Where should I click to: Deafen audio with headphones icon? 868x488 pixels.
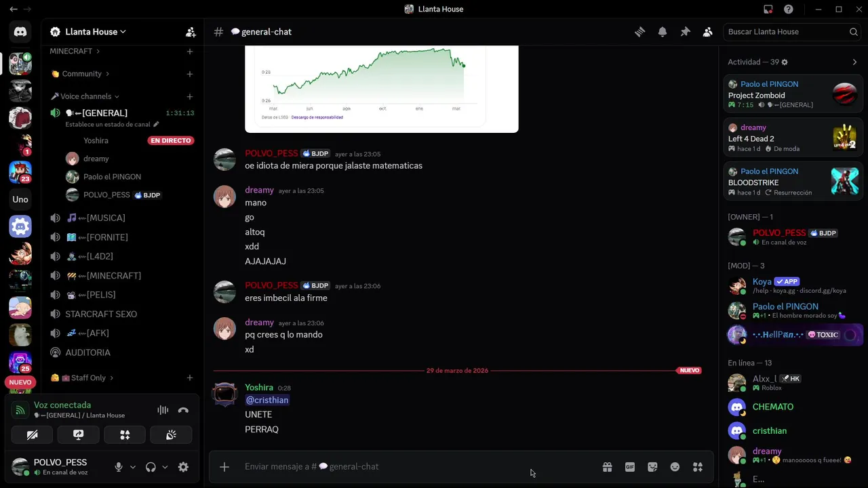pyautogui.click(x=151, y=467)
